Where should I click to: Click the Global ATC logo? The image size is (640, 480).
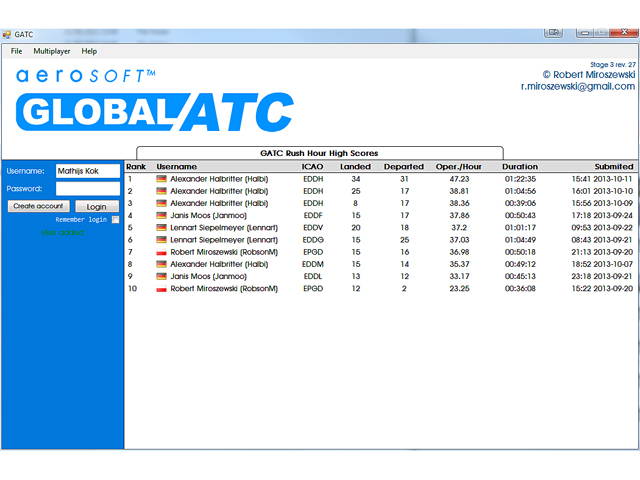pyautogui.click(x=155, y=112)
